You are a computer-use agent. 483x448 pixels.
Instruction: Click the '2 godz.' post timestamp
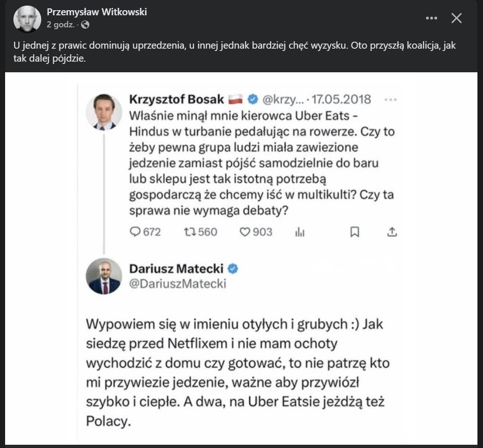(x=60, y=25)
